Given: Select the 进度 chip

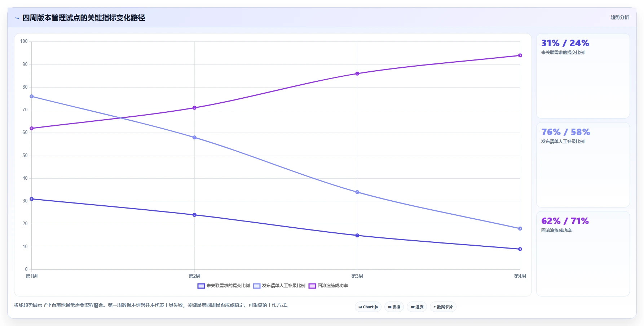Looking at the screenshot, I should coord(417,307).
